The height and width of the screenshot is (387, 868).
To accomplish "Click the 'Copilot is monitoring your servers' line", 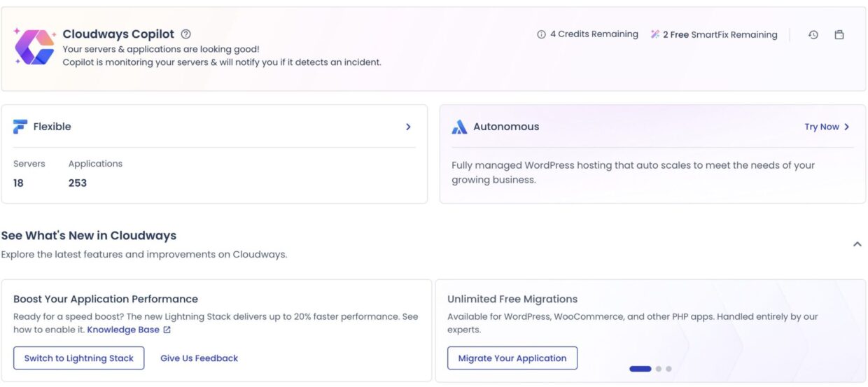I will (x=222, y=62).
